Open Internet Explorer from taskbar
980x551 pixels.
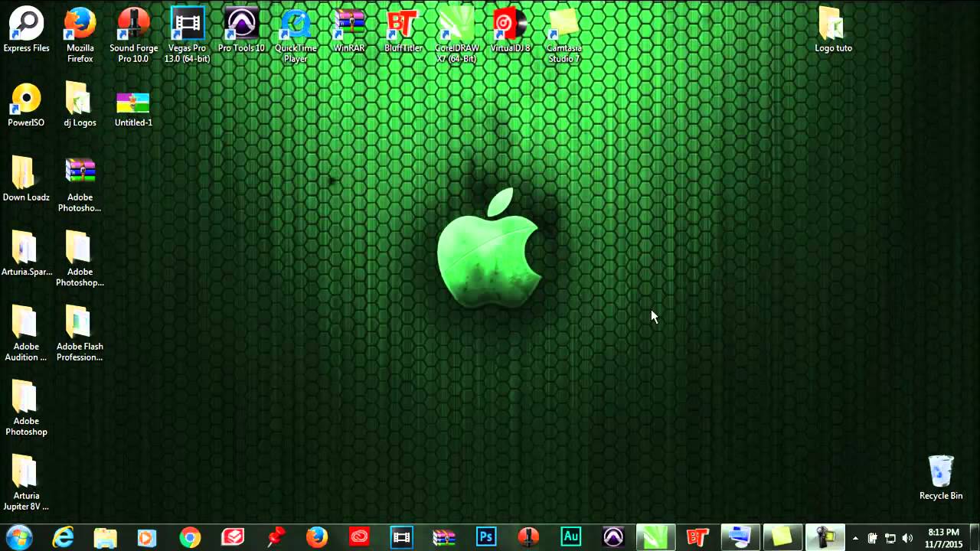[62, 537]
